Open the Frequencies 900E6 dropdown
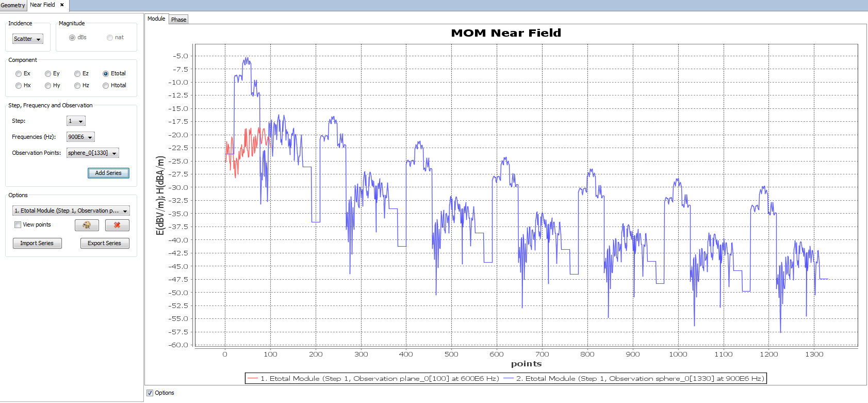868x403 pixels. pyautogui.click(x=80, y=137)
